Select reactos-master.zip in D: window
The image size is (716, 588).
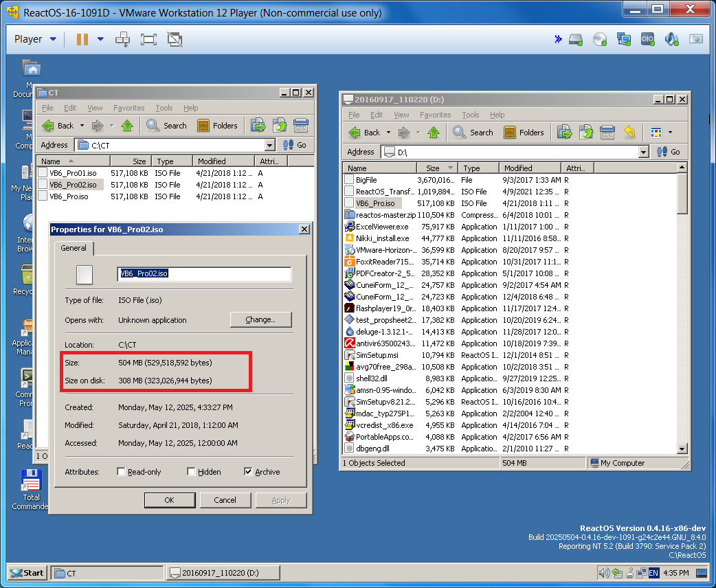click(x=386, y=215)
